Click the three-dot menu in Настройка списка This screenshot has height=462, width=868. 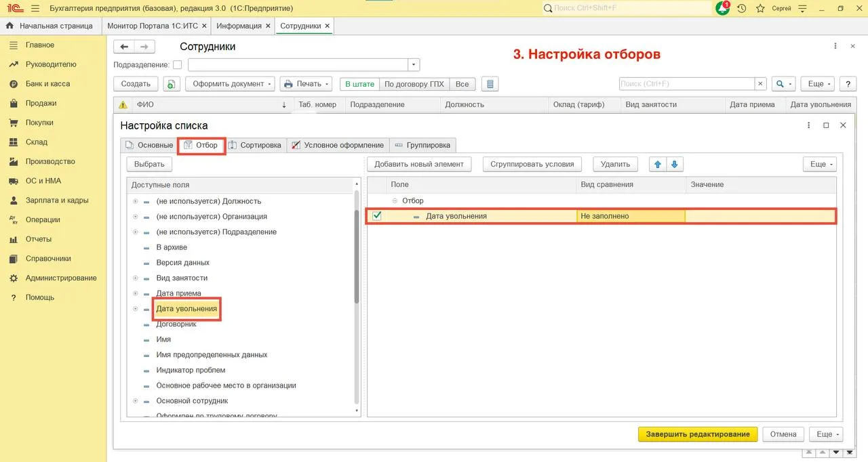pyautogui.click(x=808, y=125)
